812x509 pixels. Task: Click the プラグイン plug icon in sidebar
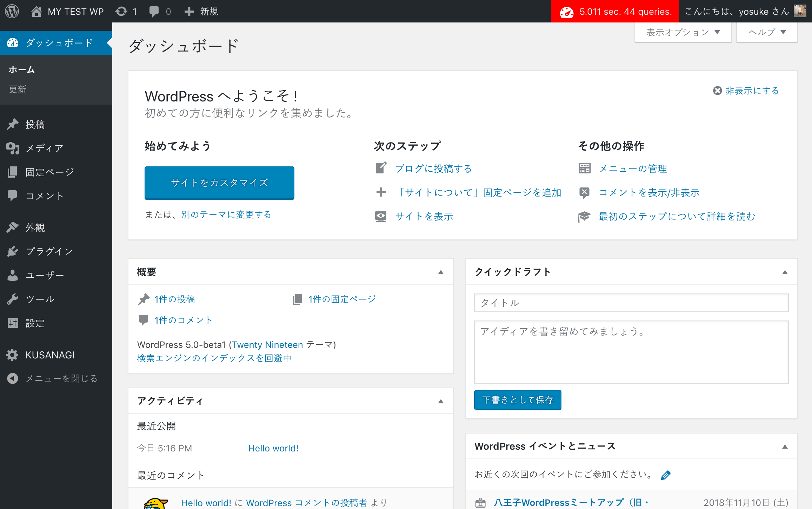pyautogui.click(x=13, y=251)
